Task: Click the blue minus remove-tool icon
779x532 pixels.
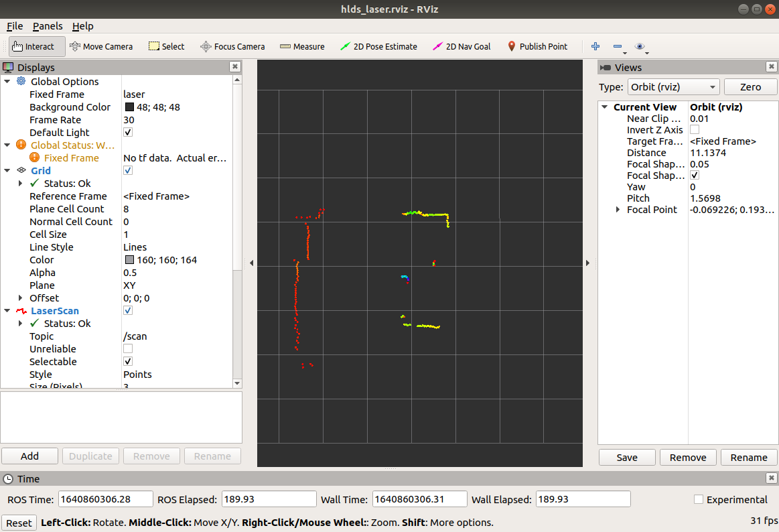Action: click(x=618, y=46)
